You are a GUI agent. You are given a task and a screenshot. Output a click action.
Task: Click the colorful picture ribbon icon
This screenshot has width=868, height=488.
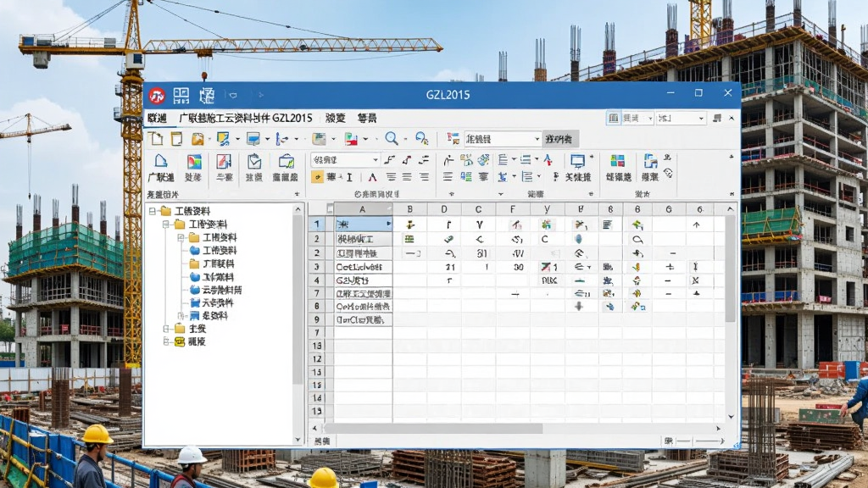tap(194, 162)
